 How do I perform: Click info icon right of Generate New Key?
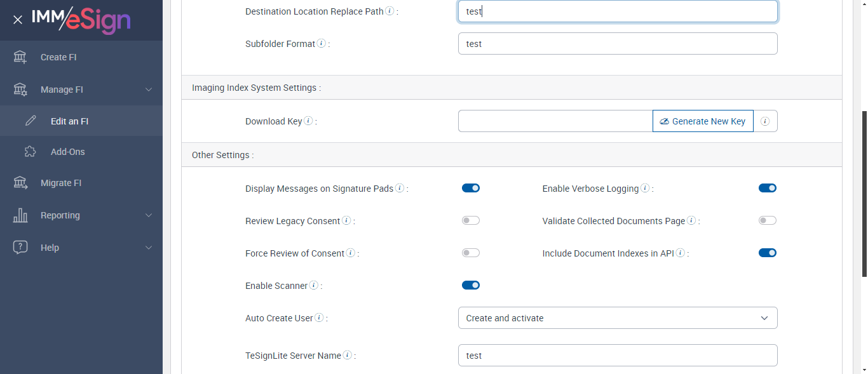coord(765,121)
